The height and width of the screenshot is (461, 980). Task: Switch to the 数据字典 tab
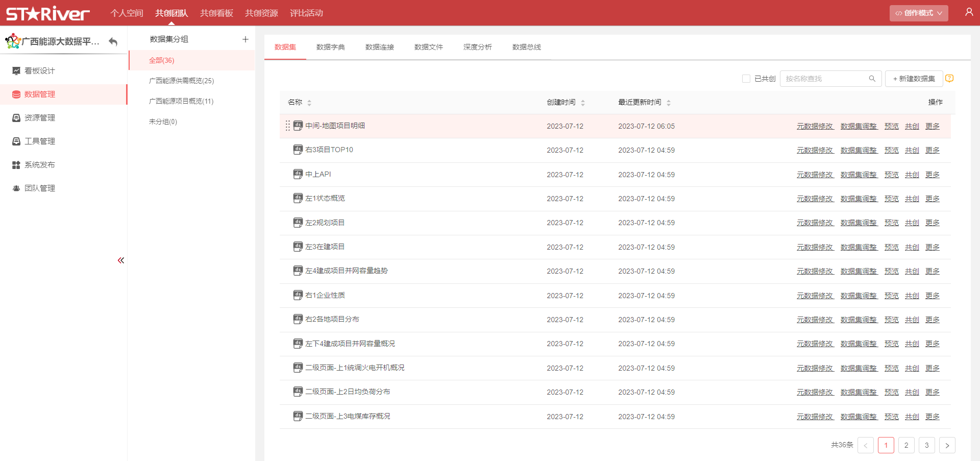pyautogui.click(x=330, y=47)
